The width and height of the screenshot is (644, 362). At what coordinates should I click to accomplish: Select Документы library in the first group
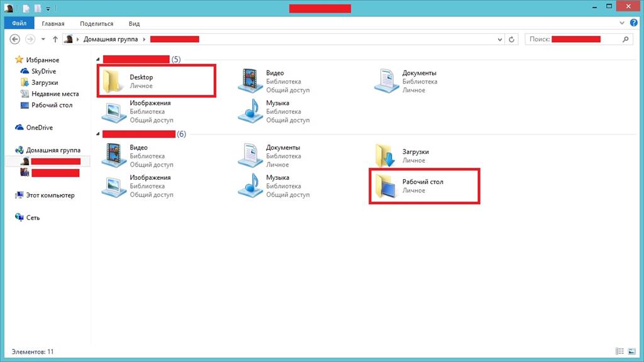point(406,81)
